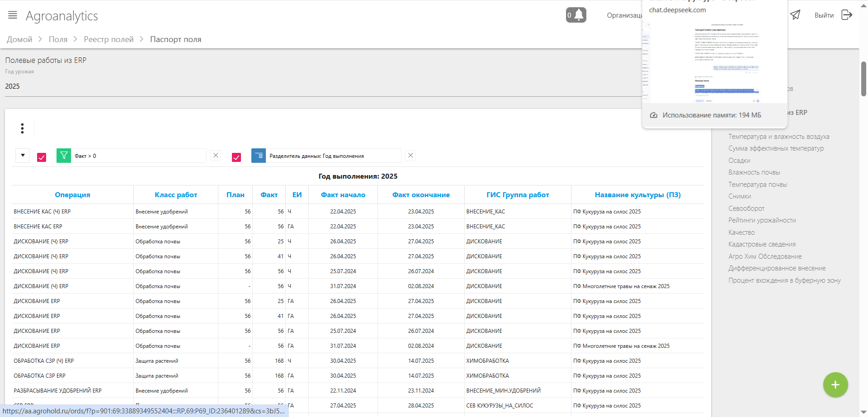Remove the 'Год выполнения' data break
Screen dimensions: 868x417
tap(410, 156)
